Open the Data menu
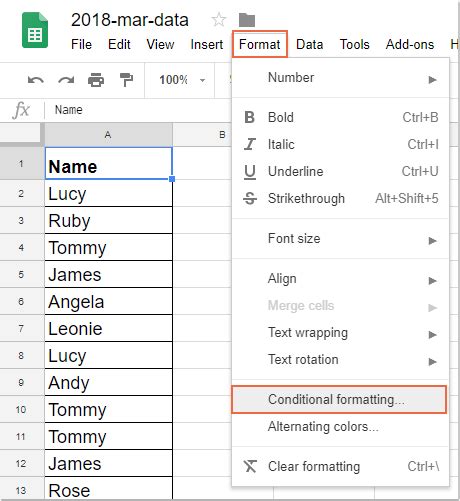The width and height of the screenshot is (460, 501). pyautogui.click(x=309, y=44)
